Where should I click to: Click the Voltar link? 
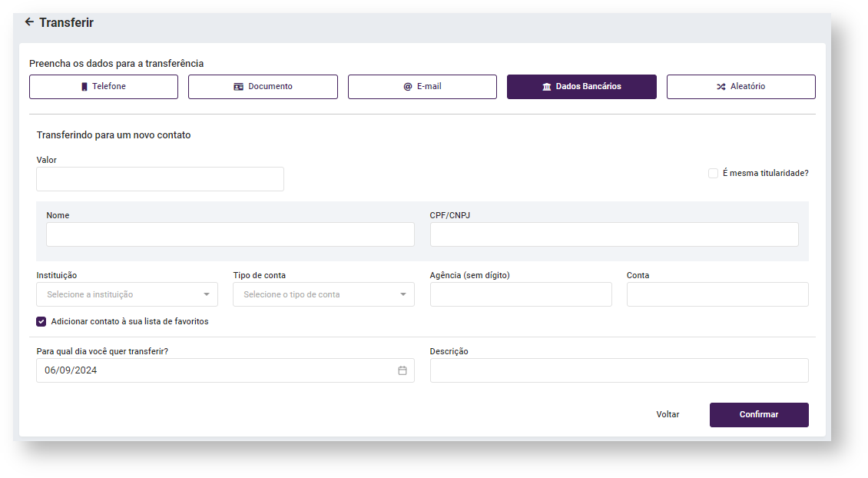(668, 414)
